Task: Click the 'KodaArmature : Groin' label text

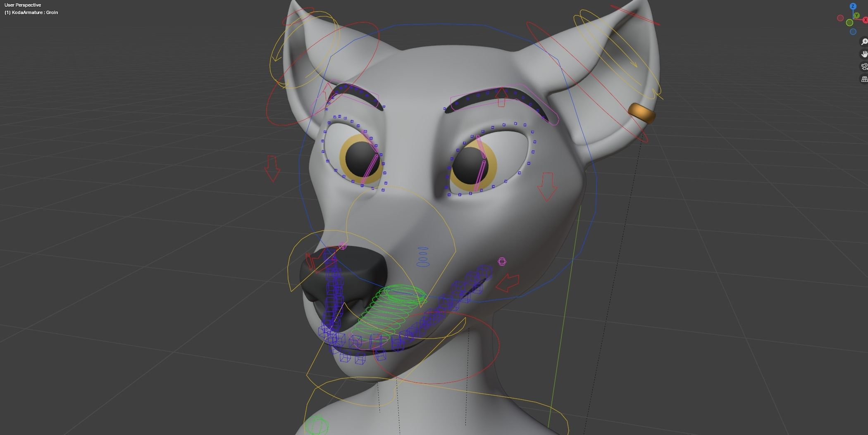Action: point(35,12)
